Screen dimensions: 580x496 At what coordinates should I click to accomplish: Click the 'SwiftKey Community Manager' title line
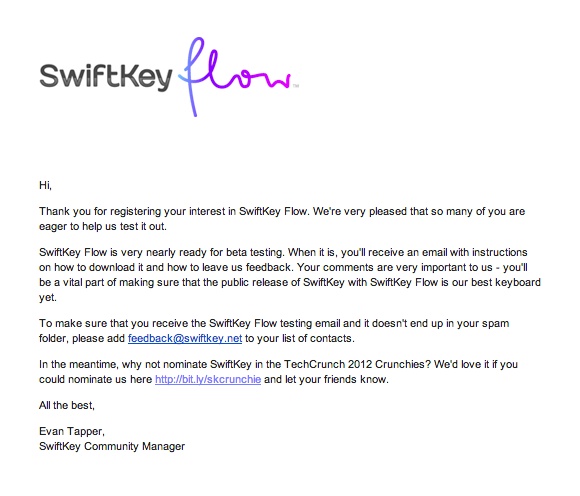click(x=112, y=446)
